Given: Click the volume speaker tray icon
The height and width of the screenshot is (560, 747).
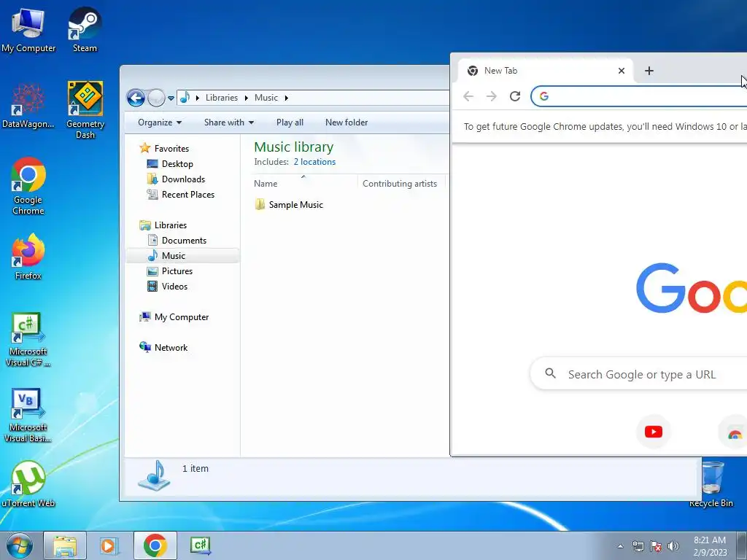Looking at the screenshot, I should [673, 546].
